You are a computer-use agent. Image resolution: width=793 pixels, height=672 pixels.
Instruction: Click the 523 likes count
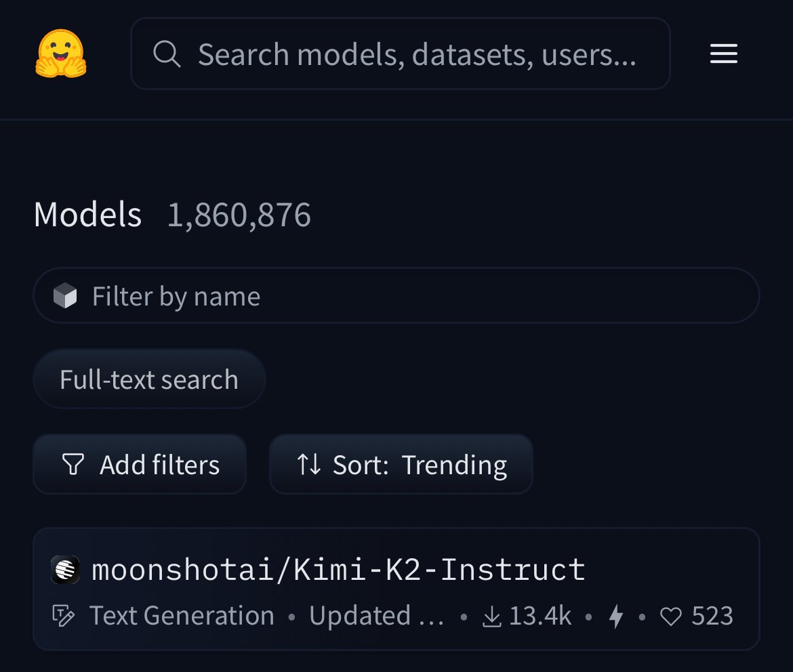(x=712, y=616)
